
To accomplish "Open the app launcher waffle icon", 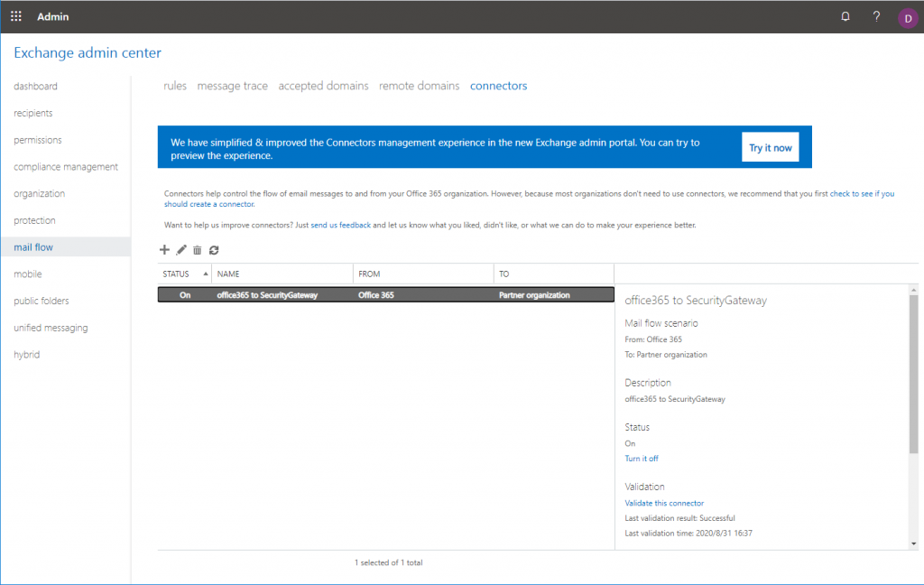I will click(16, 16).
